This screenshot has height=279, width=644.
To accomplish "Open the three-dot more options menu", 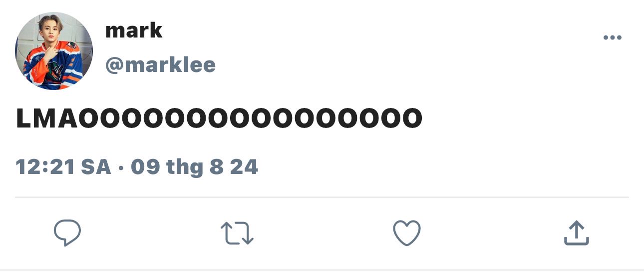I will click(613, 37).
